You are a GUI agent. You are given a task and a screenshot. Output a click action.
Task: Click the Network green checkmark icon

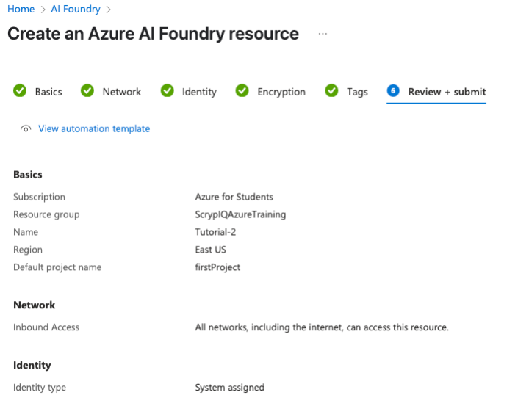click(87, 90)
